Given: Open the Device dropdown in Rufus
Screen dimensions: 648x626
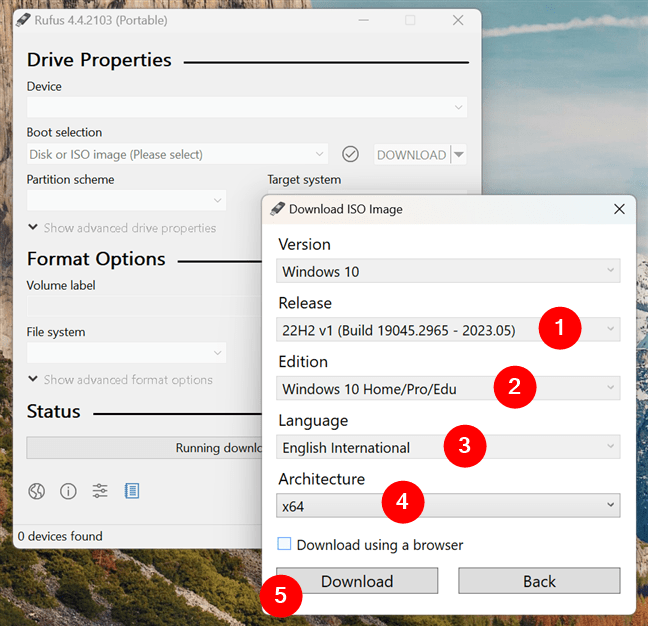Looking at the screenshot, I should coord(247,107).
